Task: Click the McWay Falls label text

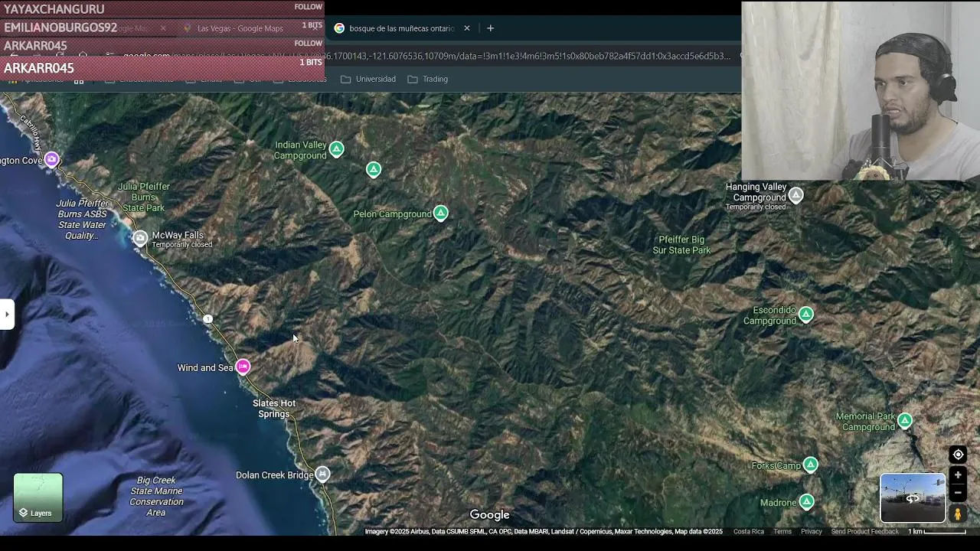Action: (x=178, y=235)
